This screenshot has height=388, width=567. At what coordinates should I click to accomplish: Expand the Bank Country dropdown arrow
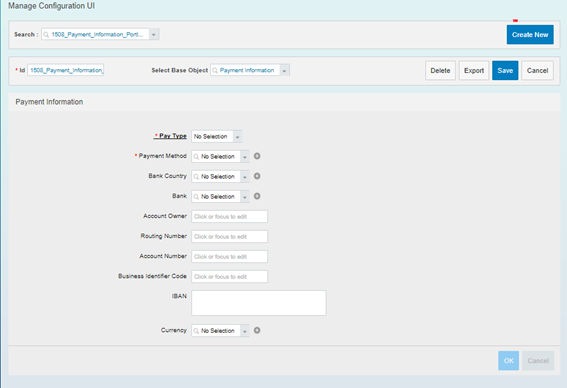tap(245, 176)
